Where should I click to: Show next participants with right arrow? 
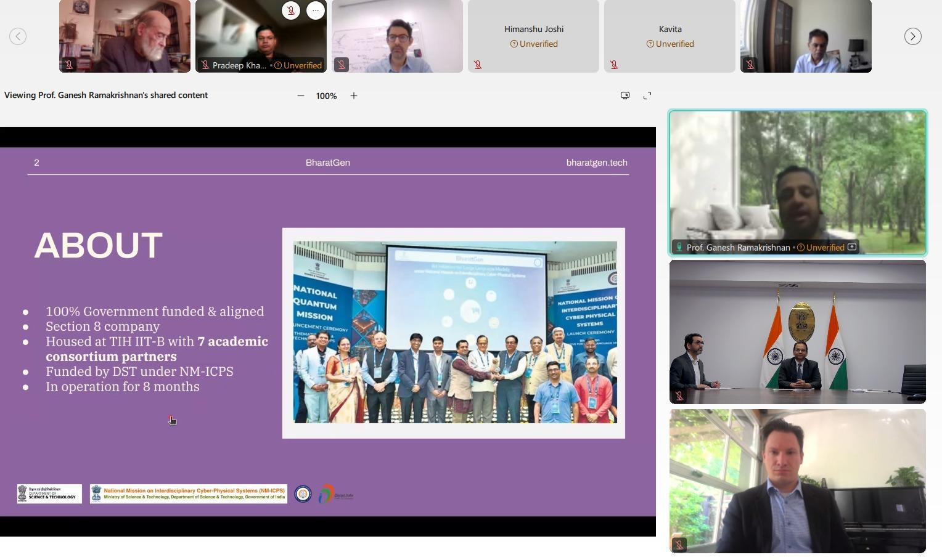click(912, 36)
